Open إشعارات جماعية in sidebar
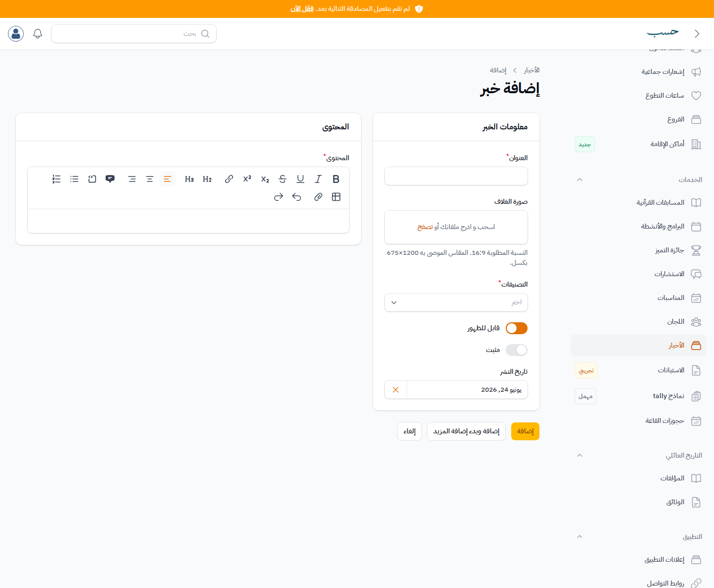This screenshot has width=714, height=588. point(638,72)
